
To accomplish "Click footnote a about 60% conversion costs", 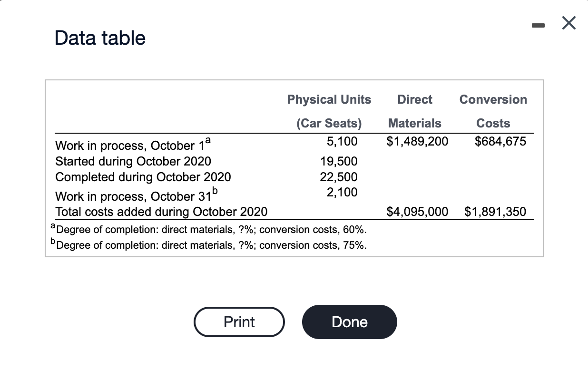I will point(209,229).
